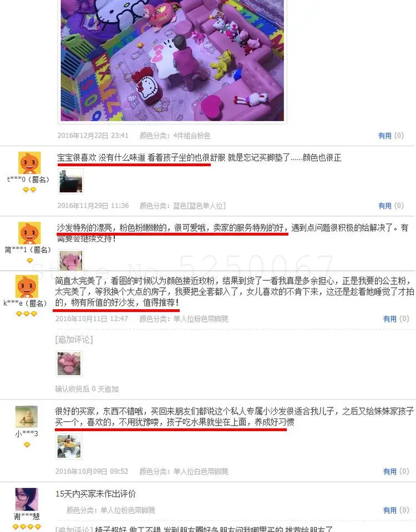Mark the 2016年12月22日 review as 有用
Viewport: 416px width, 532px height.
[x=390, y=136]
